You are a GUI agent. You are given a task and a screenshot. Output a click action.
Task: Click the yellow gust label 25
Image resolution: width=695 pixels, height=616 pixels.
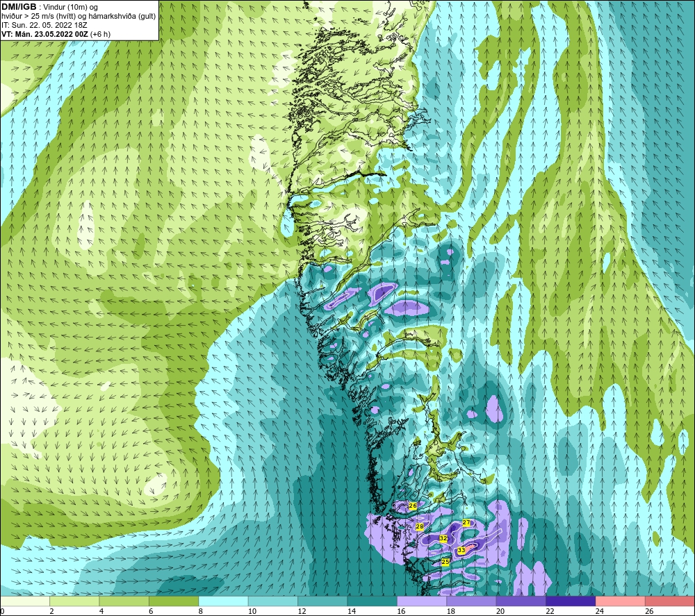(446, 562)
